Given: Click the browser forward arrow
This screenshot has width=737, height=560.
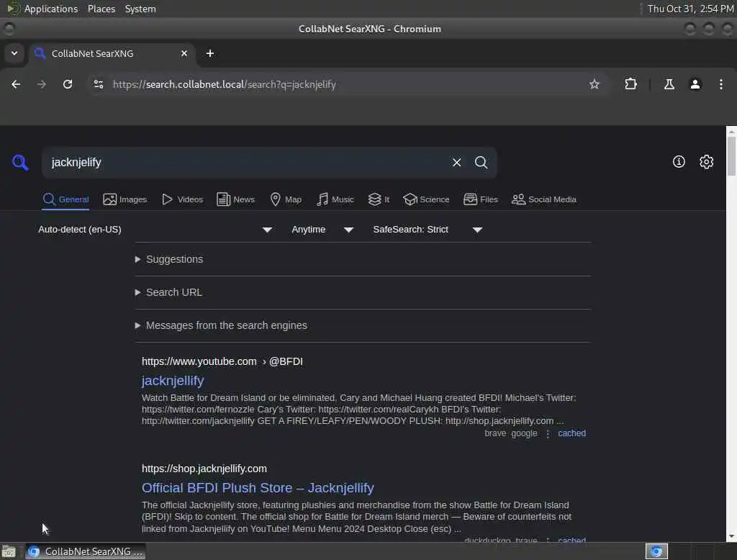Looking at the screenshot, I should 41,84.
